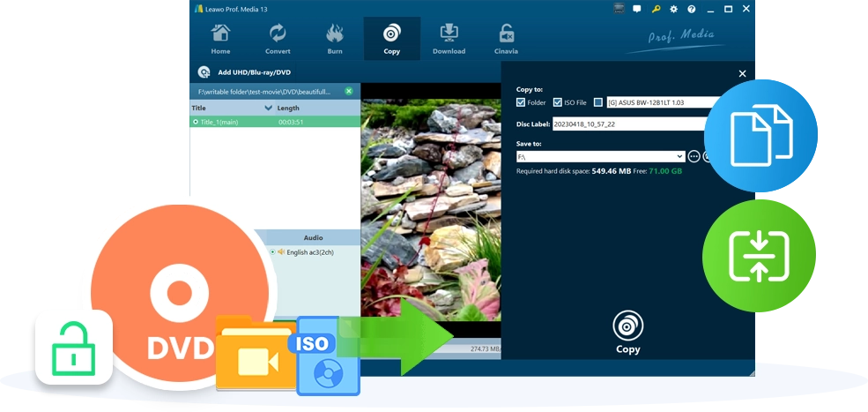Open the help question mark icon

pyautogui.click(x=691, y=10)
